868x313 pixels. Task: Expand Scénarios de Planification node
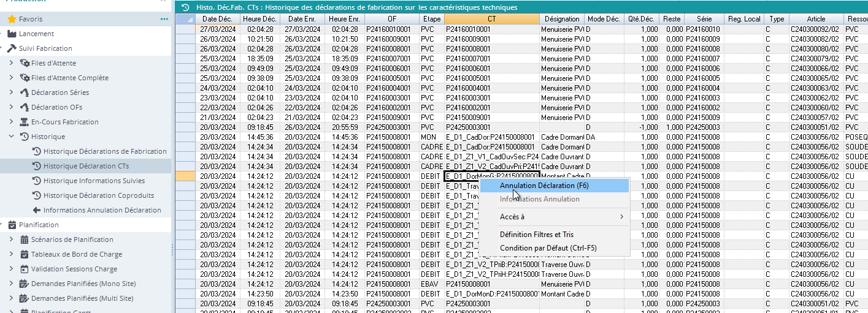click(x=11, y=239)
